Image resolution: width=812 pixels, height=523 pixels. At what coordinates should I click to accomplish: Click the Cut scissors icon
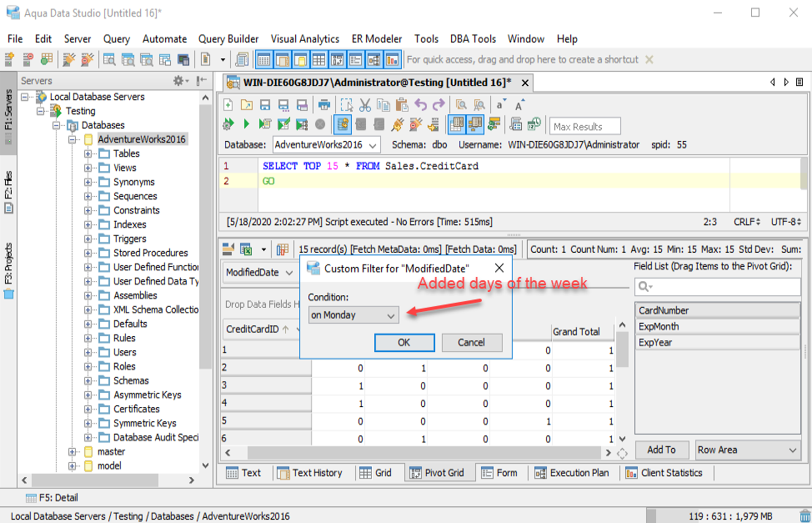[365, 105]
